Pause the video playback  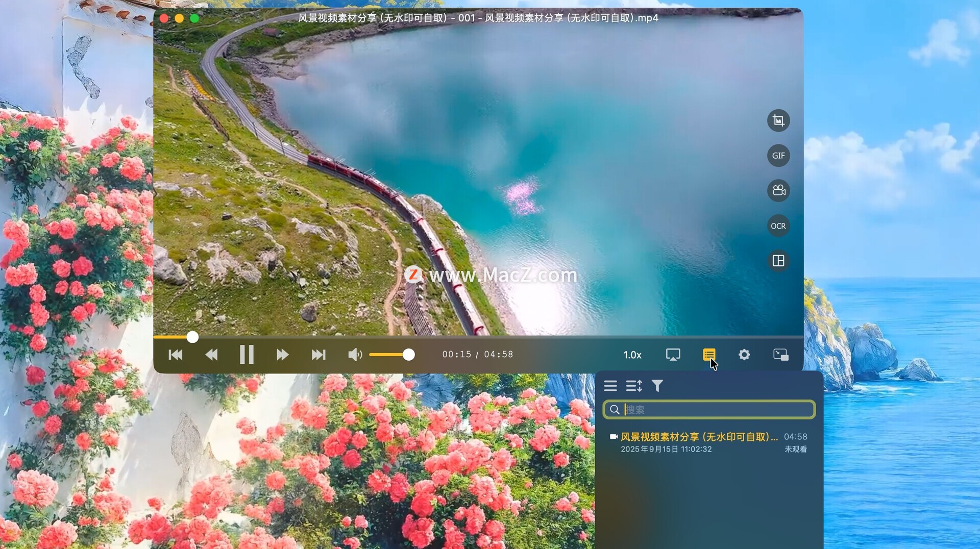click(x=247, y=355)
